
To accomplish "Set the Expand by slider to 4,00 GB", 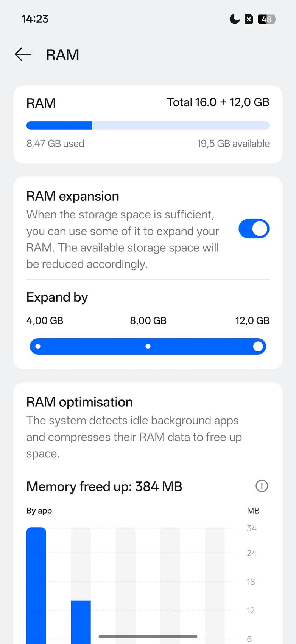I will pyautogui.click(x=38, y=346).
